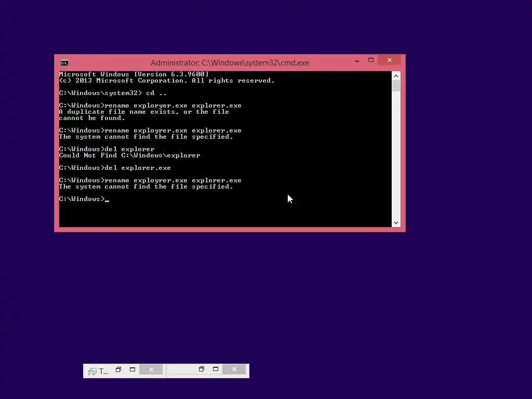Click the 'cd ..' command line
The width and height of the screenshot is (532, 399).
[113, 93]
